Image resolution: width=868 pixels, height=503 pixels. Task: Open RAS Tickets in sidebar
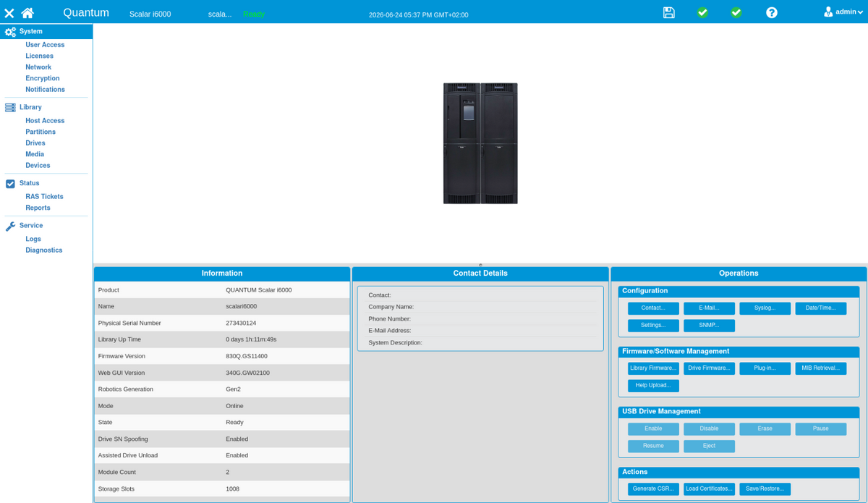(x=44, y=197)
